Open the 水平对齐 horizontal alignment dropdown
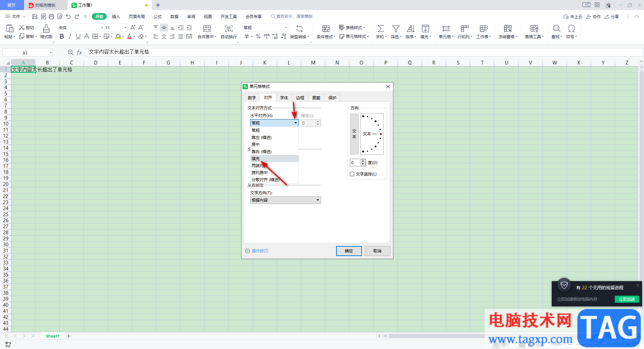644x349 pixels. click(x=274, y=123)
